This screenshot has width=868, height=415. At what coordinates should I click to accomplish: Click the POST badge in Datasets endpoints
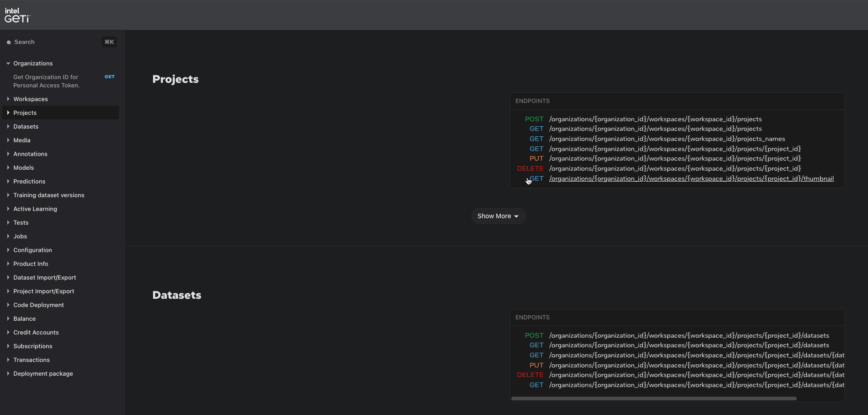[x=534, y=335]
